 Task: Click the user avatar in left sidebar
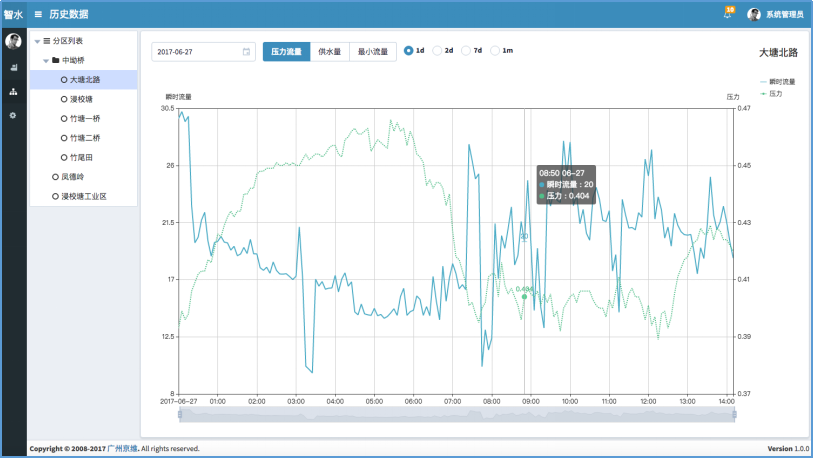tap(13, 41)
